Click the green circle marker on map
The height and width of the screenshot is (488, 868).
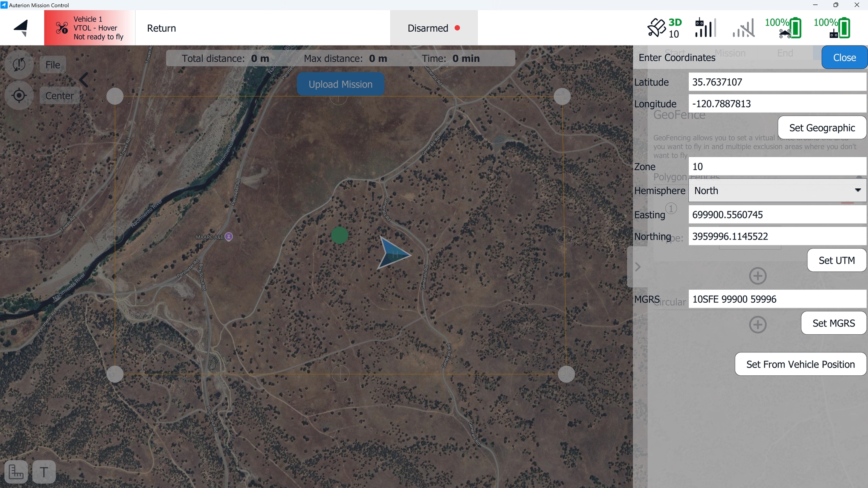339,235
